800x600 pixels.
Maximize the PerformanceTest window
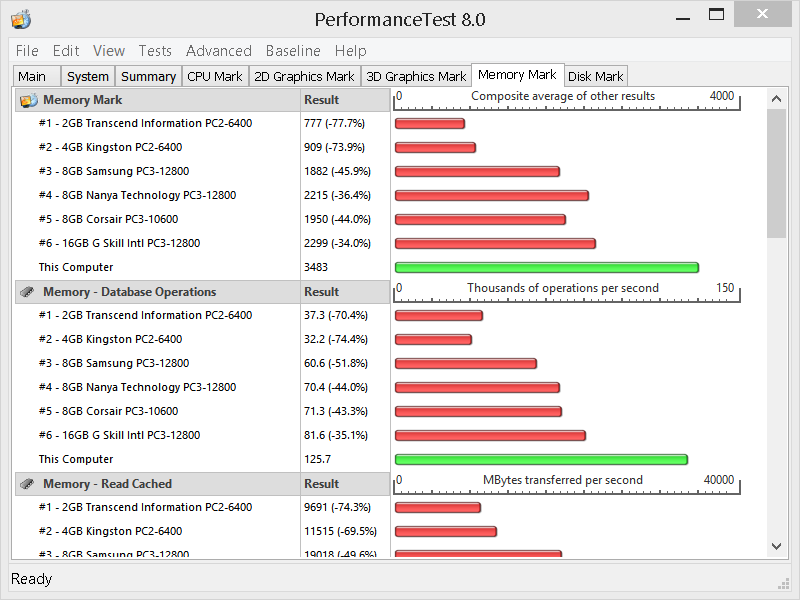click(716, 15)
